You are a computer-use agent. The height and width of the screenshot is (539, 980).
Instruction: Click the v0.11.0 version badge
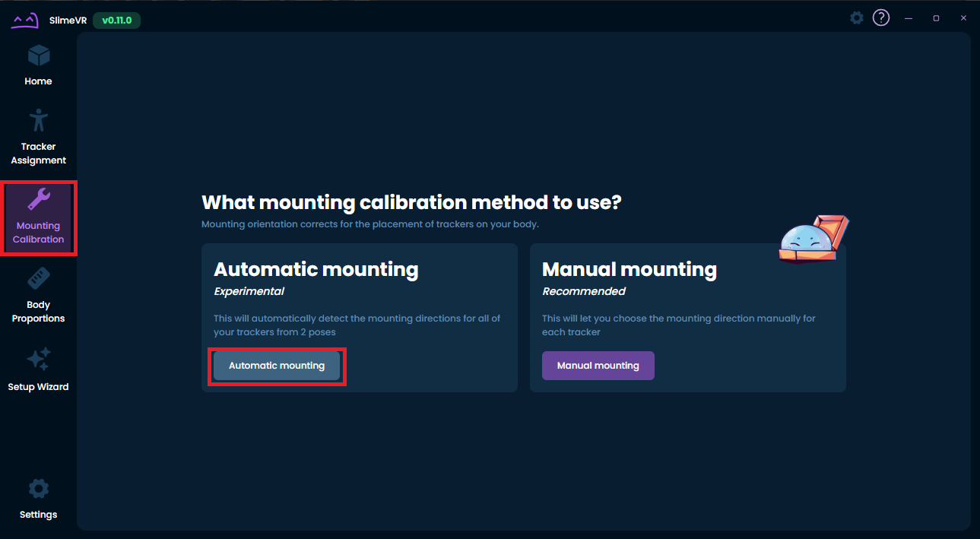(116, 21)
